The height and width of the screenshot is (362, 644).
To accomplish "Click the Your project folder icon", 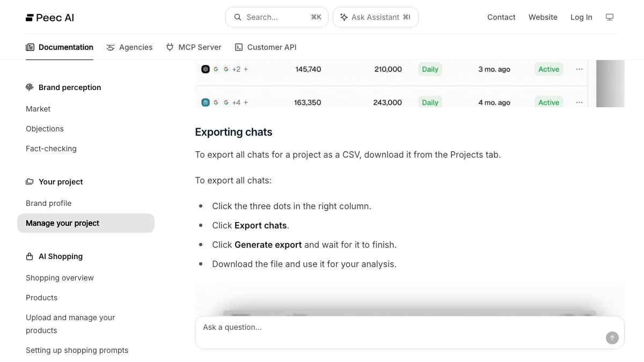I will click(x=30, y=182).
